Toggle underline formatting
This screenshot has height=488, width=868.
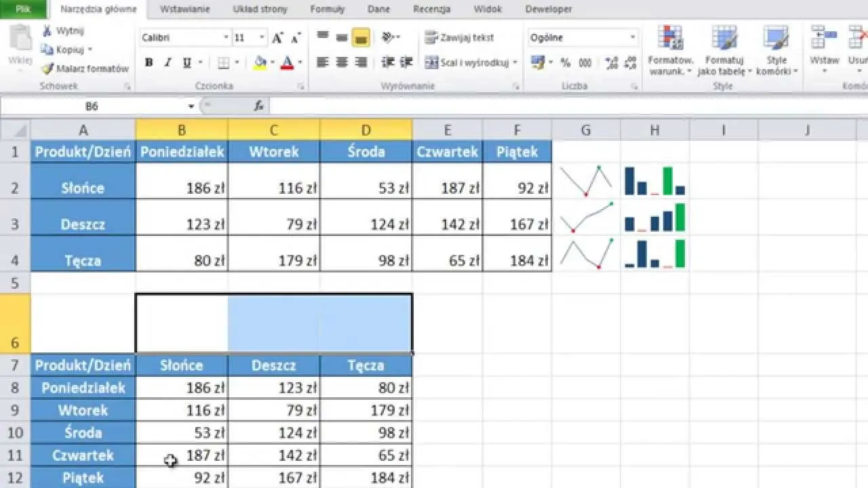tap(187, 62)
